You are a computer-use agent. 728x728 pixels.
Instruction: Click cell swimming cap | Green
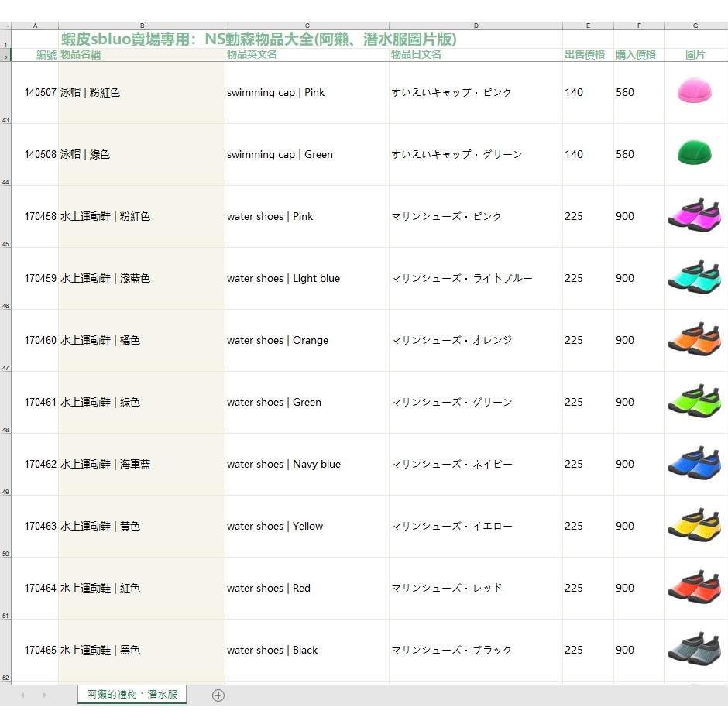pos(307,155)
